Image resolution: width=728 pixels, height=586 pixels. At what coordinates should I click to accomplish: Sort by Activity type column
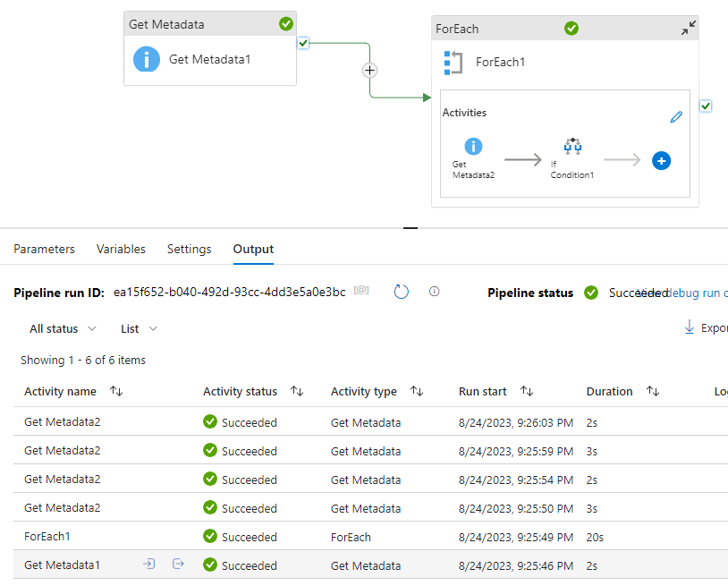point(417,392)
